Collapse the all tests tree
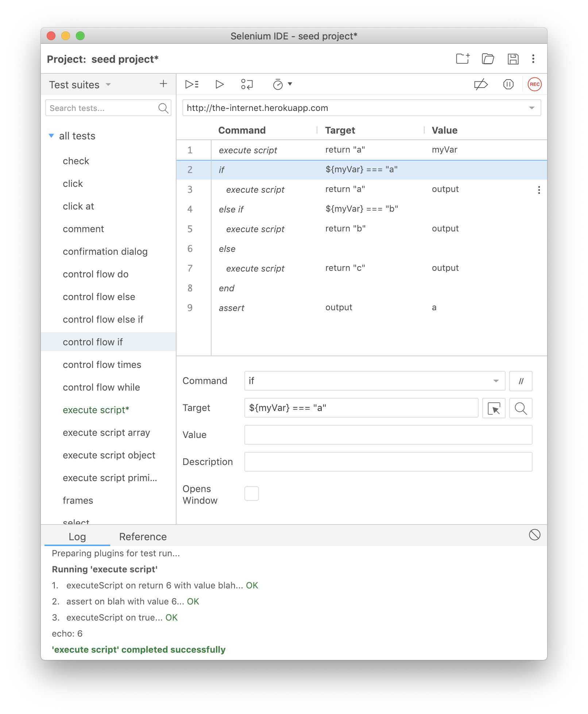This screenshot has height=714, width=588. tap(51, 135)
